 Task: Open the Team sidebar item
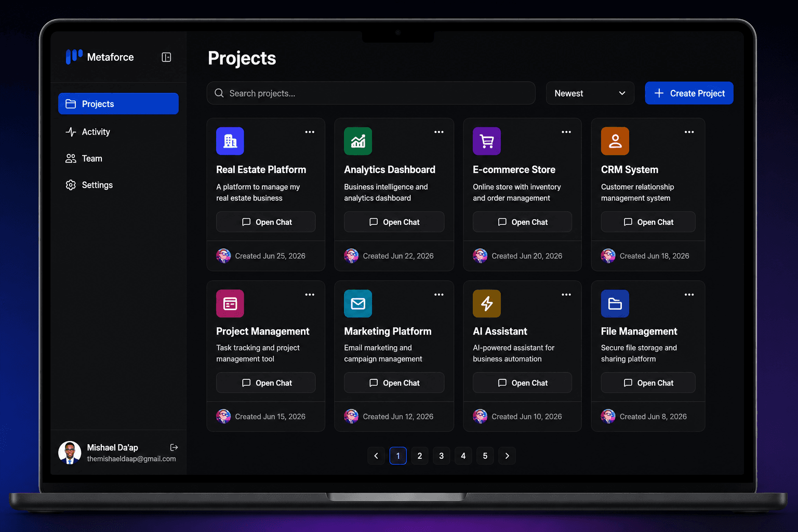[x=118, y=158]
